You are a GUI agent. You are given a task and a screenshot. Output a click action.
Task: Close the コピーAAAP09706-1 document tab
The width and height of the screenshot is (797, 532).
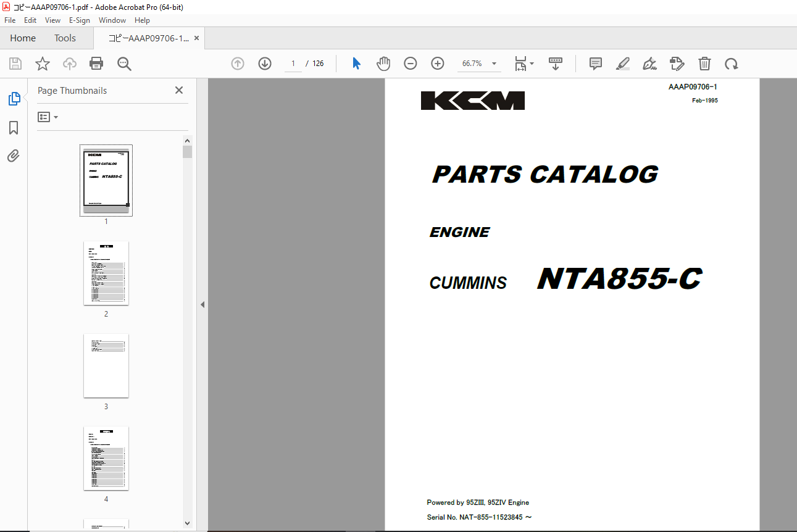[x=196, y=38]
